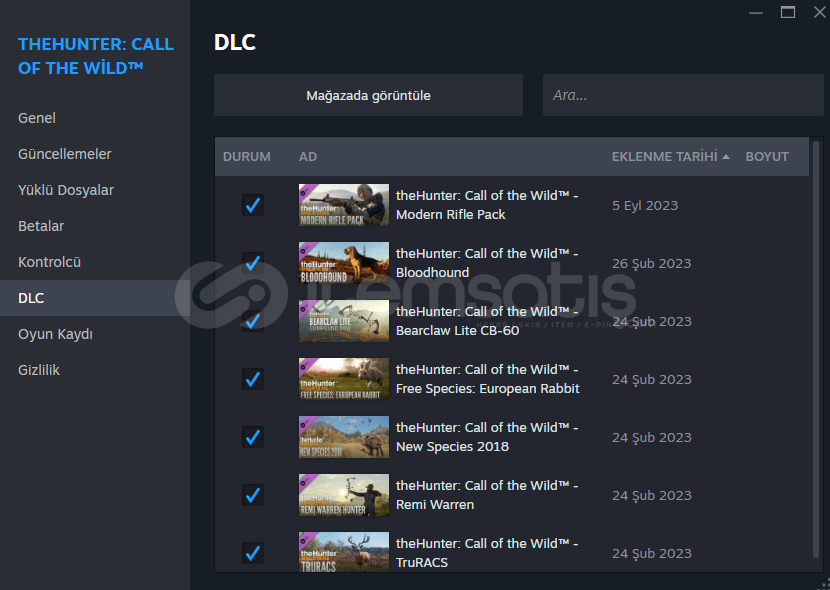Image resolution: width=830 pixels, height=590 pixels.
Task: Disable the TruRACS DLC checkbox
Action: coord(252,553)
